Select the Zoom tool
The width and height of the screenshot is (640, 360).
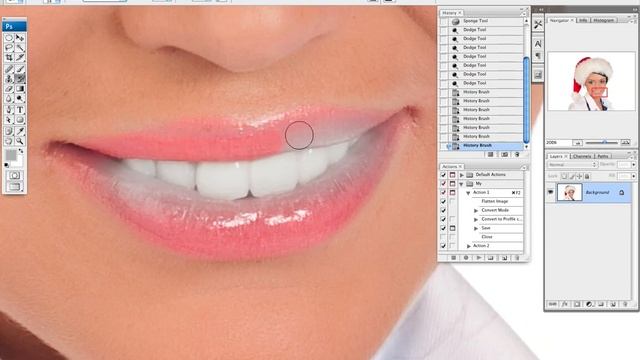coord(20,141)
